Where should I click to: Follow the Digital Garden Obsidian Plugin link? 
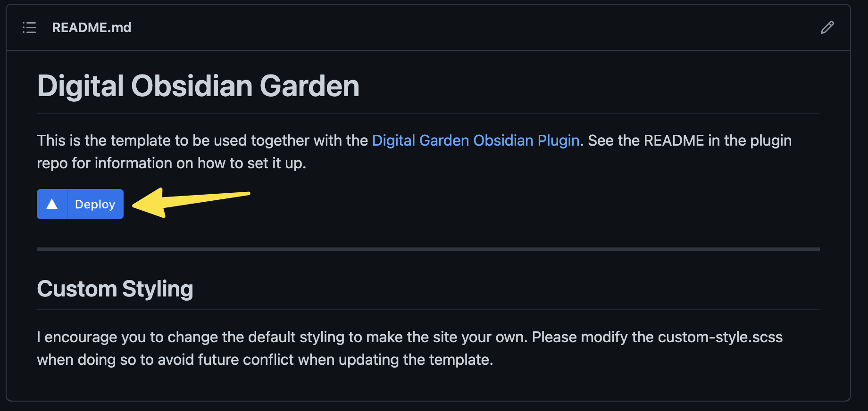pyautogui.click(x=476, y=140)
